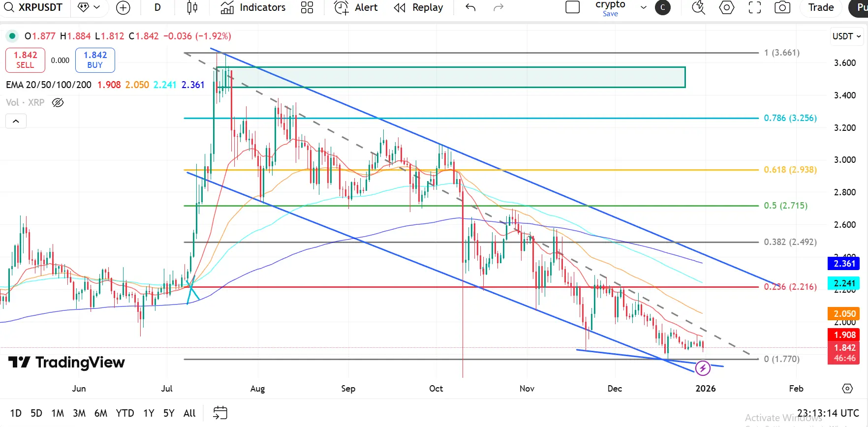
Task: Open go to date calendar icon
Action: (x=220, y=413)
